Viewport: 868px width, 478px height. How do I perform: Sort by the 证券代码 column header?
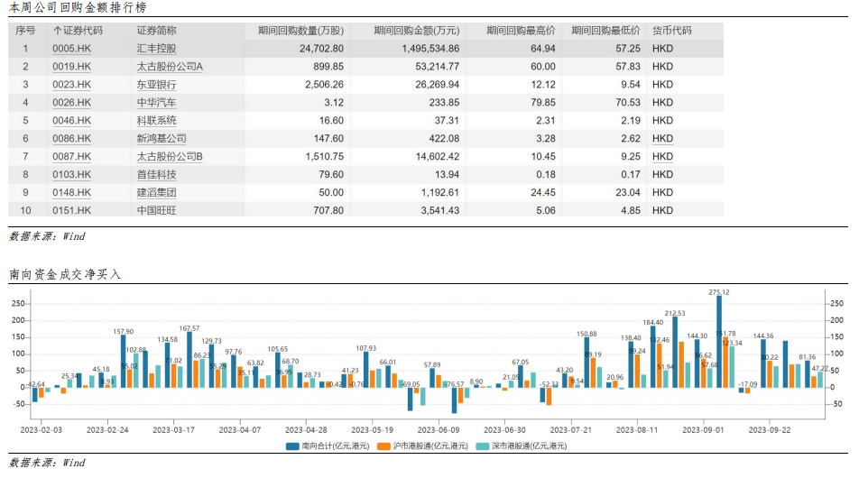pos(78,31)
